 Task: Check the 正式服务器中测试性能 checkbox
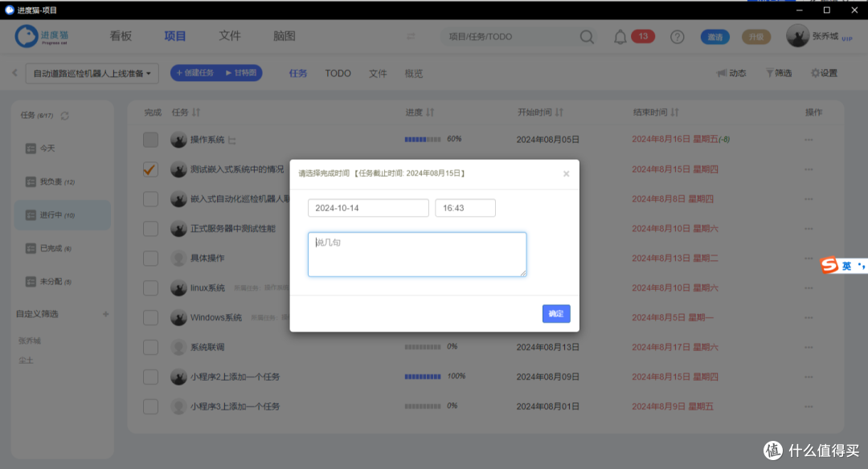point(150,228)
